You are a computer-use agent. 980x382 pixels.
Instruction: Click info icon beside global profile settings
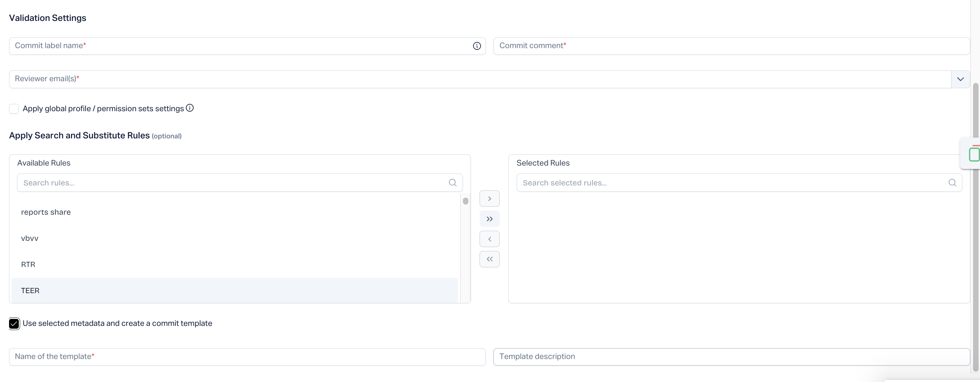[189, 108]
